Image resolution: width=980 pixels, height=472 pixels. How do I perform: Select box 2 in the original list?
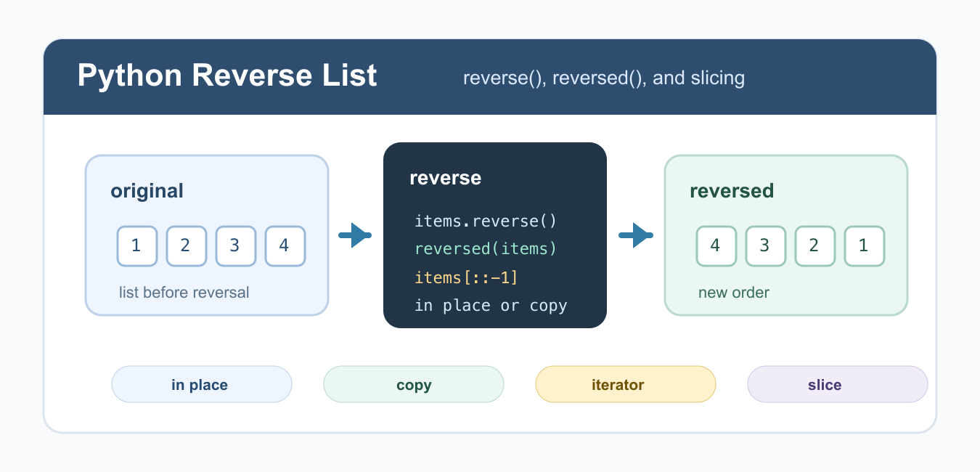(x=186, y=245)
